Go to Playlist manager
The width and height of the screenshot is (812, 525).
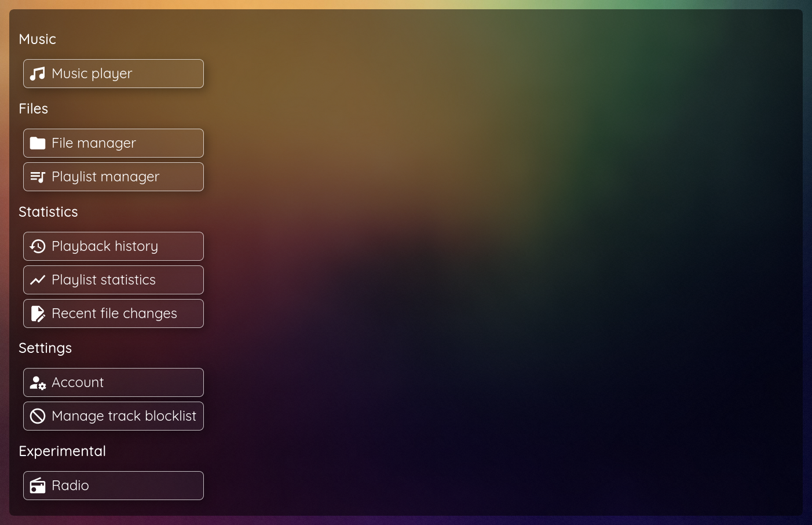pyautogui.click(x=114, y=177)
